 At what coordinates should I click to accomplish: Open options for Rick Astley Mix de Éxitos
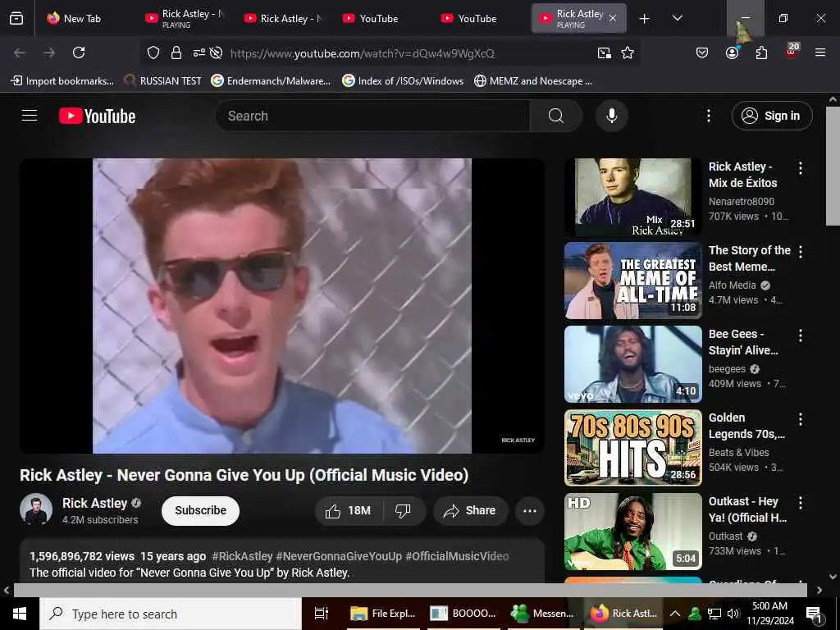[801, 168]
